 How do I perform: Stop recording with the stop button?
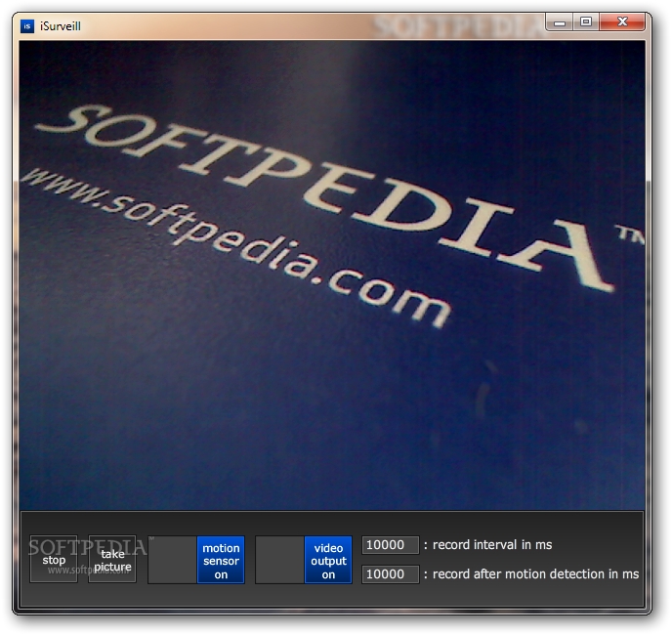pos(54,559)
